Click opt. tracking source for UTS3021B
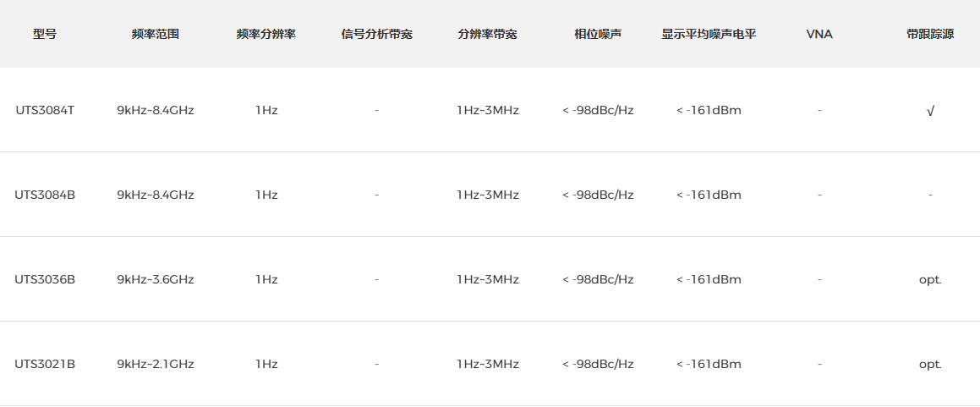The width and height of the screenshot is (980, 407). 930,364
